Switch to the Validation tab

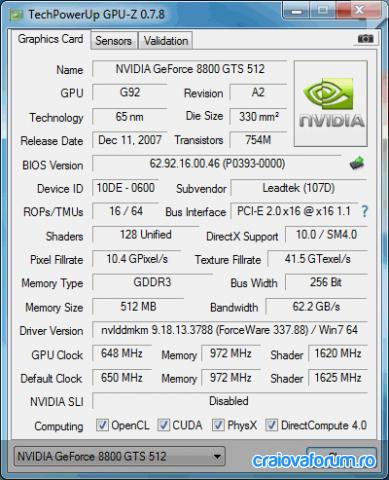point(166,41)
